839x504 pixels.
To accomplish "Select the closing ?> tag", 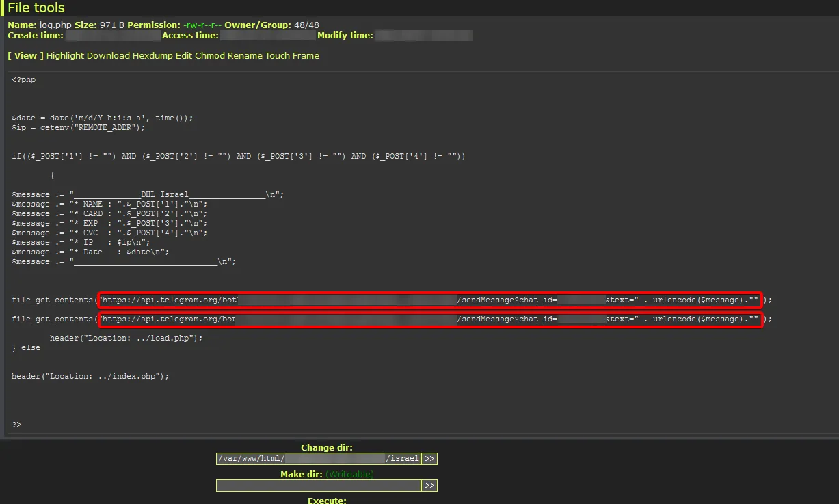I will pos(16,425).
